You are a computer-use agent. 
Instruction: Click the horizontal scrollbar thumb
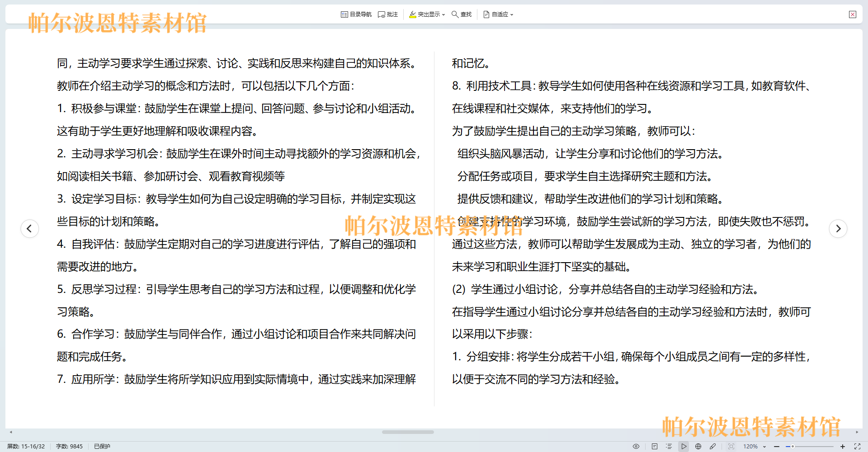[408, 432]
